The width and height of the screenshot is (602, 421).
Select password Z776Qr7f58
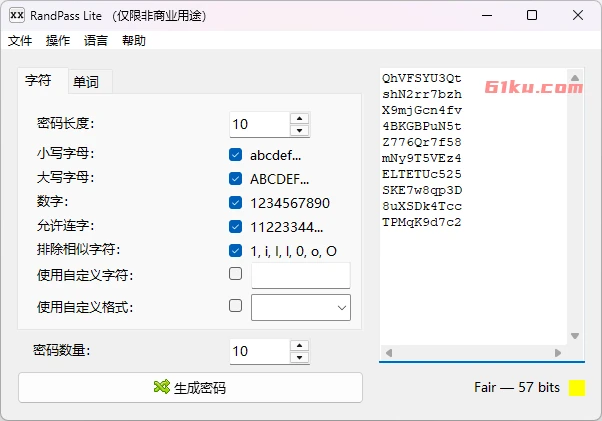coord(422,142)
